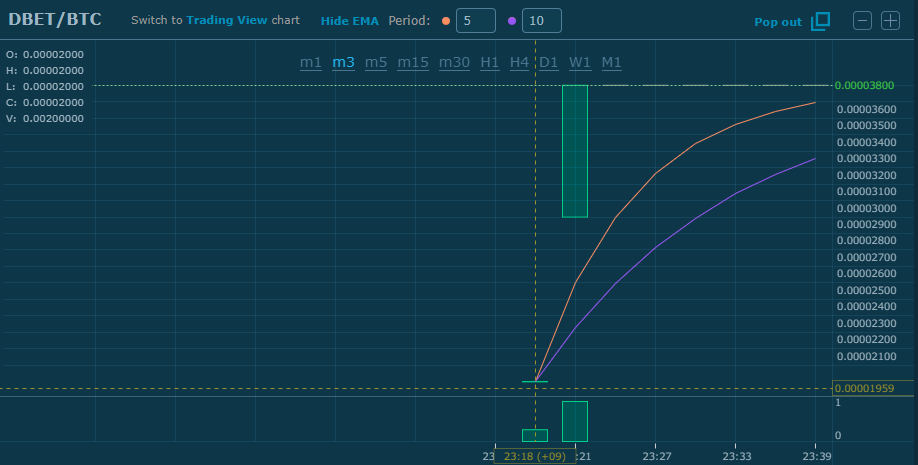Click the 23:33 time axis label

coord(737,456)
